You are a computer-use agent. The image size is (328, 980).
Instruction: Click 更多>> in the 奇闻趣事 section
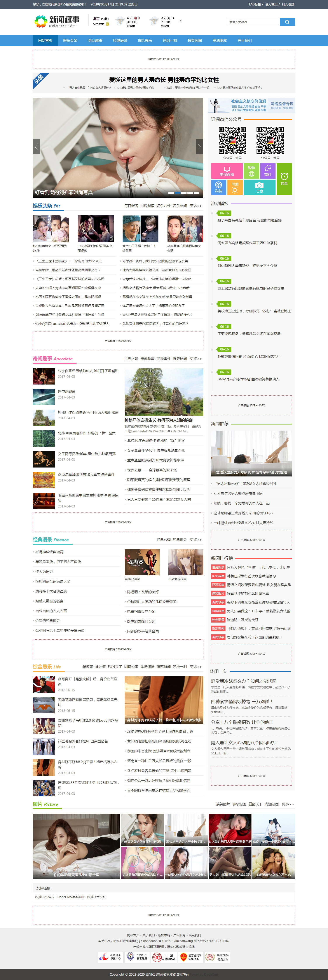pyautogui.click(x=196, y=359)
